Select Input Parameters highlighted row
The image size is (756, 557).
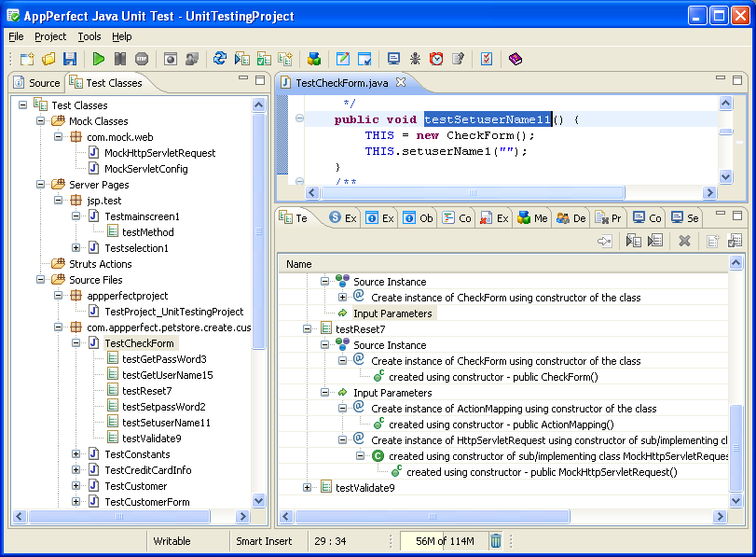point(392,313)
